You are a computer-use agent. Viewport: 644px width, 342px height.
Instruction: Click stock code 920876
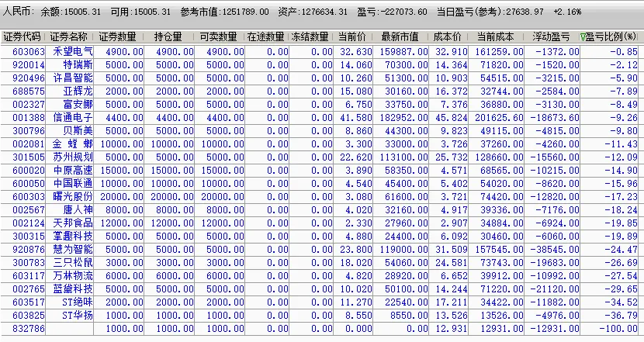[29, 249]
